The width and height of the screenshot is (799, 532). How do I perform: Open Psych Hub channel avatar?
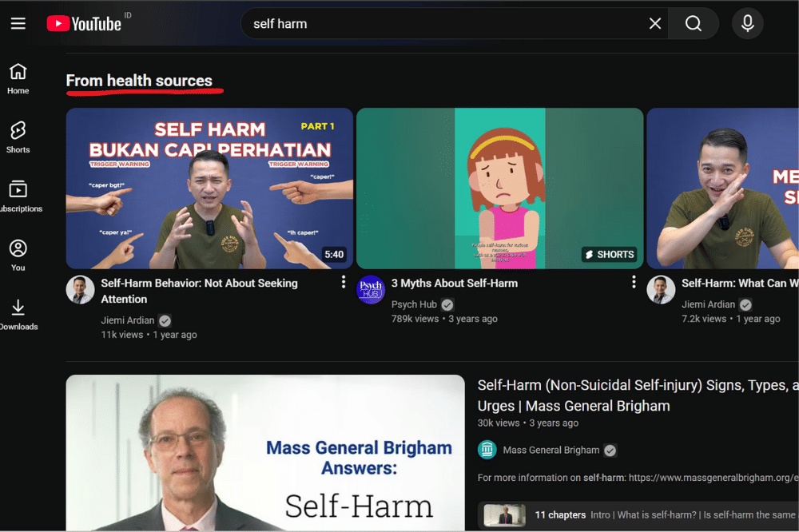pyautogui.click(x=371, y=290)
